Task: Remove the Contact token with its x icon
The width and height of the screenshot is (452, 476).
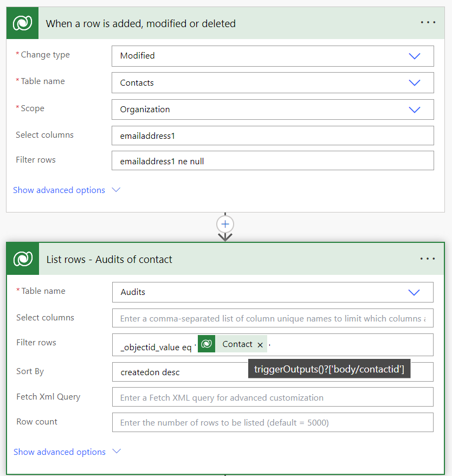Action: click(x=260, y=344)
